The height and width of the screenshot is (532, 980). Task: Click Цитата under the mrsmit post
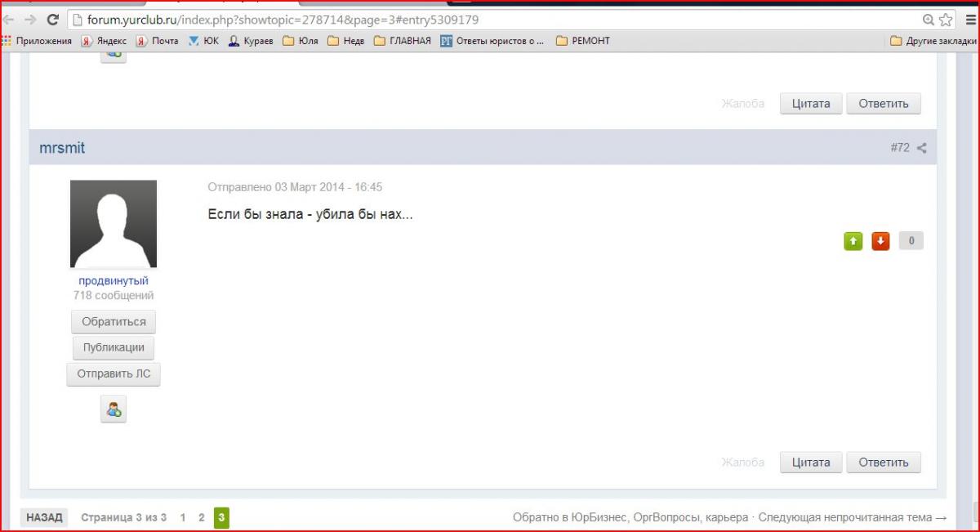click(x=810, y=463)
